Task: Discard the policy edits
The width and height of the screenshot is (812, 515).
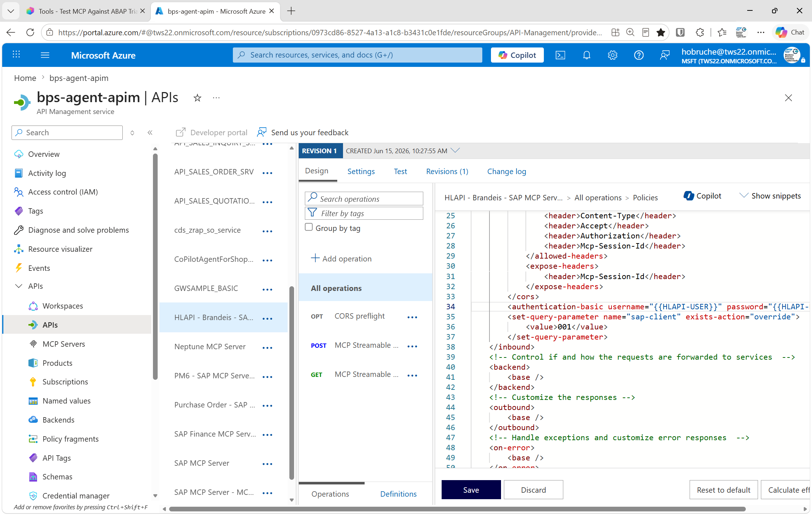Action: click(x=533, y=490)
